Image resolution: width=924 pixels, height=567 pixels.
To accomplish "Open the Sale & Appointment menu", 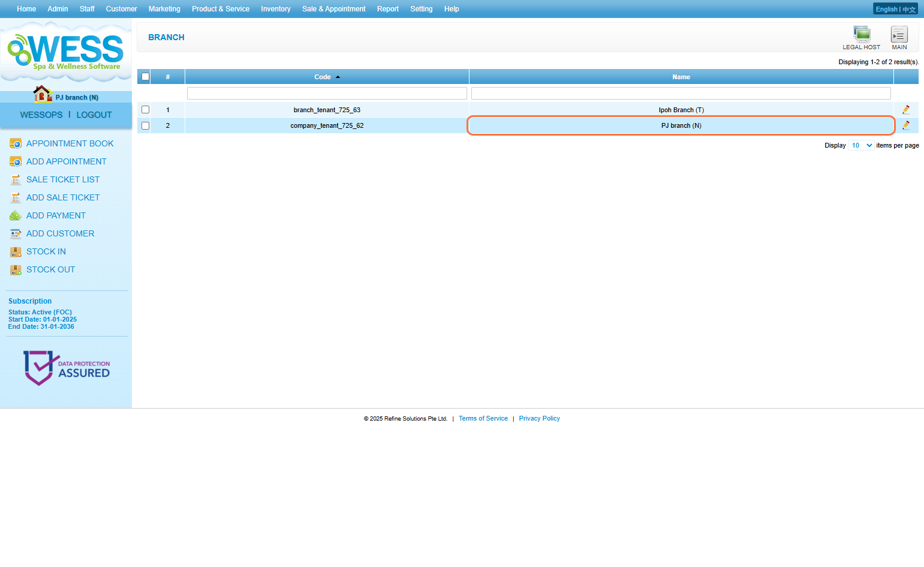I will click(x=333, y=9).
